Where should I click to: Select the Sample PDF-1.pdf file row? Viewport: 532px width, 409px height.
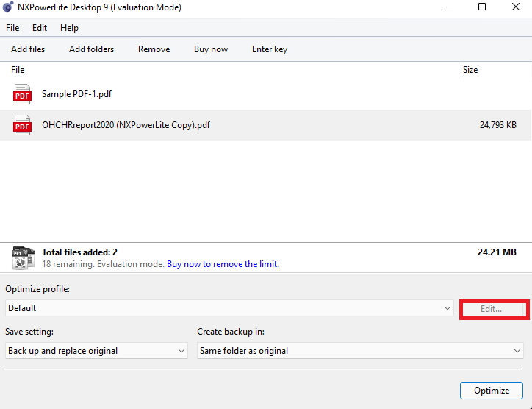(220, 94)
